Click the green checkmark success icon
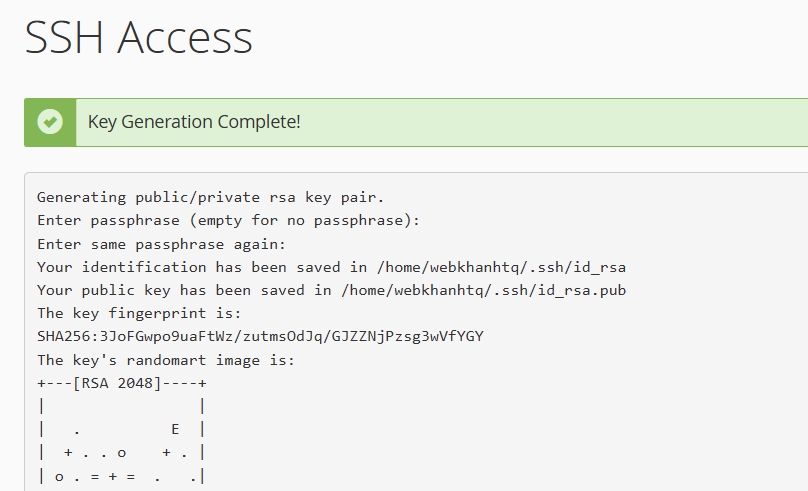The width and height of the screenshot is (808, 491). point(50,122)
